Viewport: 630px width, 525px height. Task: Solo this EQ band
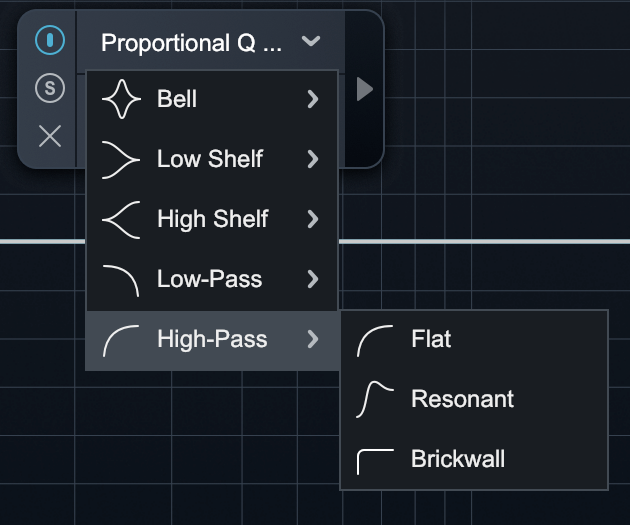pos(49,88)
